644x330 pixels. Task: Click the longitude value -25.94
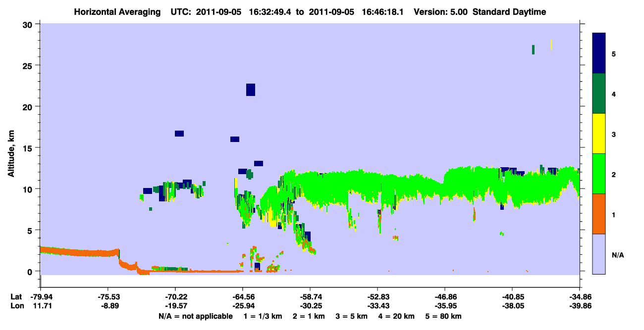[x=242, y=306]
